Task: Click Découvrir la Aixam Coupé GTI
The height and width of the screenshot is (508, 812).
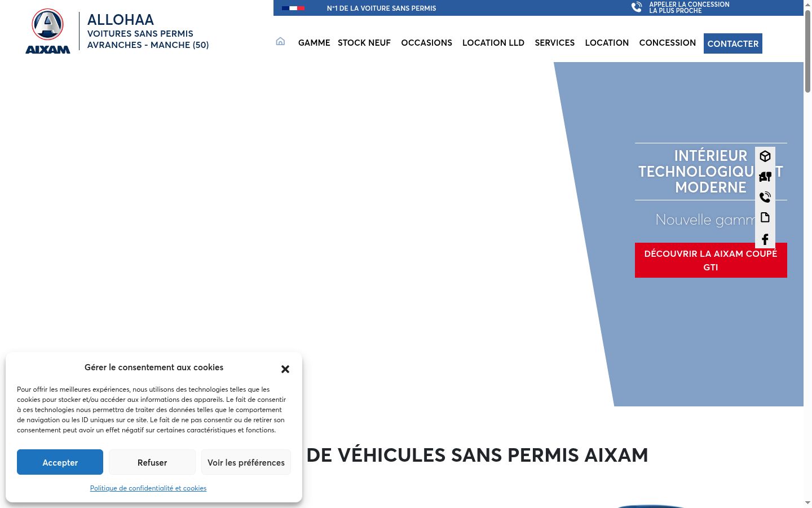Action: (711, 260)
